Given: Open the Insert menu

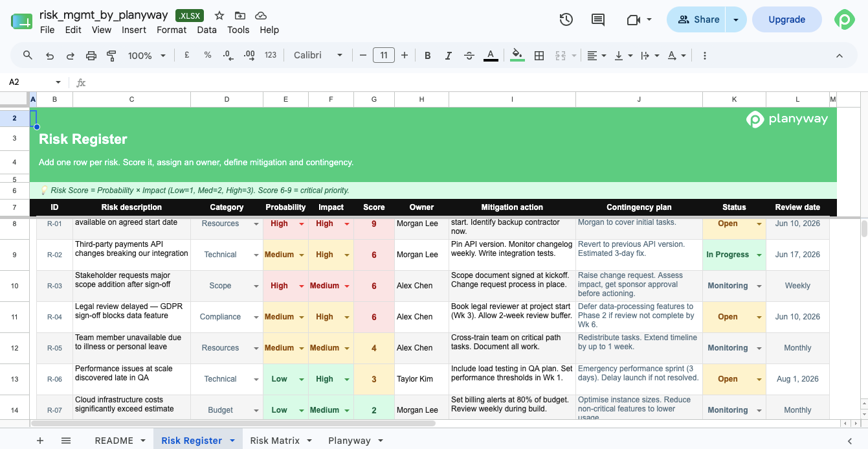Looking at the screenshot, I should [x=134, y=30].
